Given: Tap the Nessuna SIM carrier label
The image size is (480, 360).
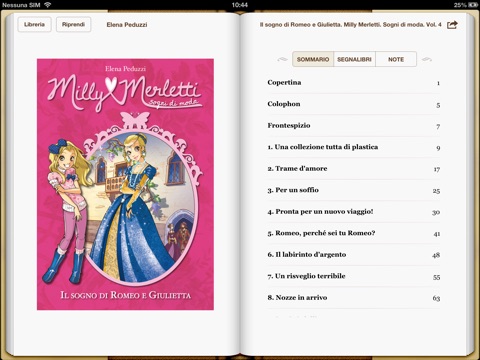Looking at the screenshot, I should [x=21, y=5].
